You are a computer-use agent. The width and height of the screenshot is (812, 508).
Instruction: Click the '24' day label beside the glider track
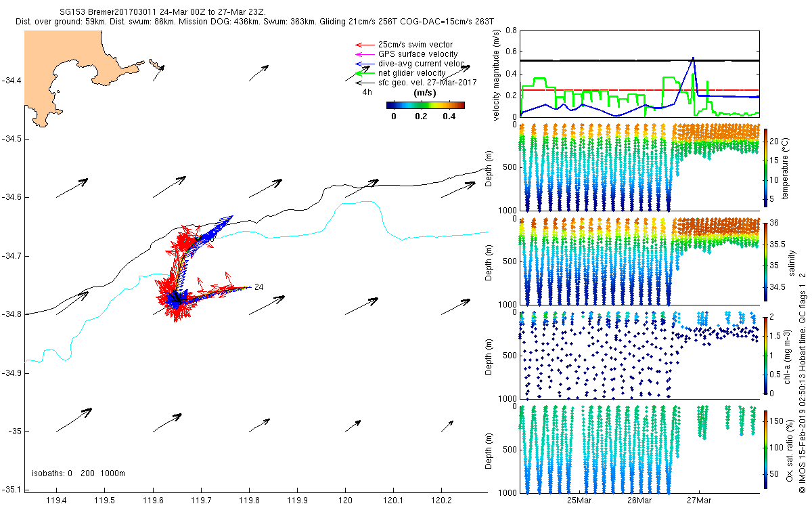[258, 287]
